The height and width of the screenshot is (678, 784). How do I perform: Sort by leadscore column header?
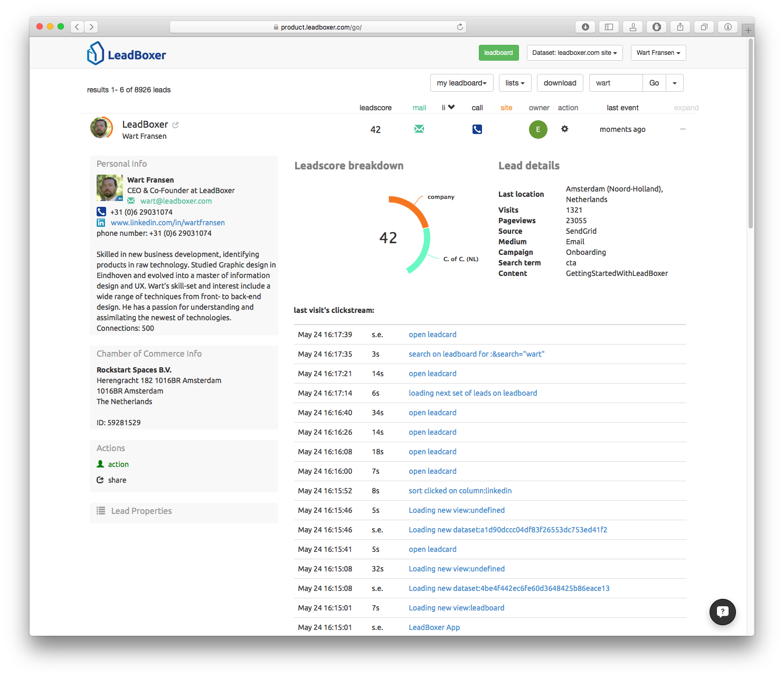click(375, 108)
